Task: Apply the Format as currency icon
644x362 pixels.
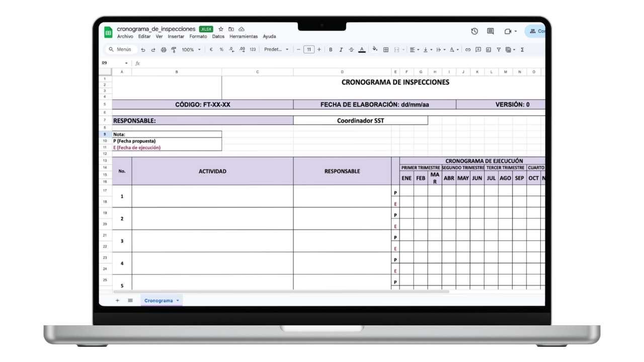Action: click(x=211, y=49)
